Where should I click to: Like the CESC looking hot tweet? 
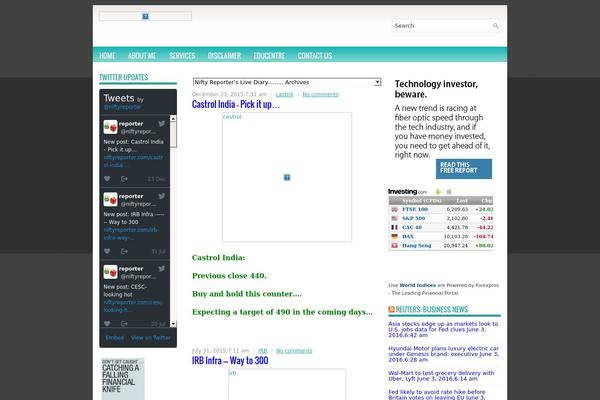(x=107, y=323)
